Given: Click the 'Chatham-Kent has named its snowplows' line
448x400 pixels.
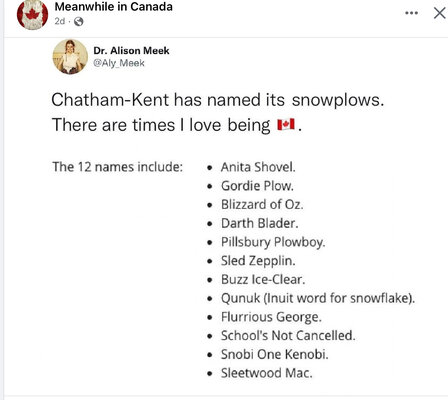Looking at the screenshot, I should click(x=218, y=100).
